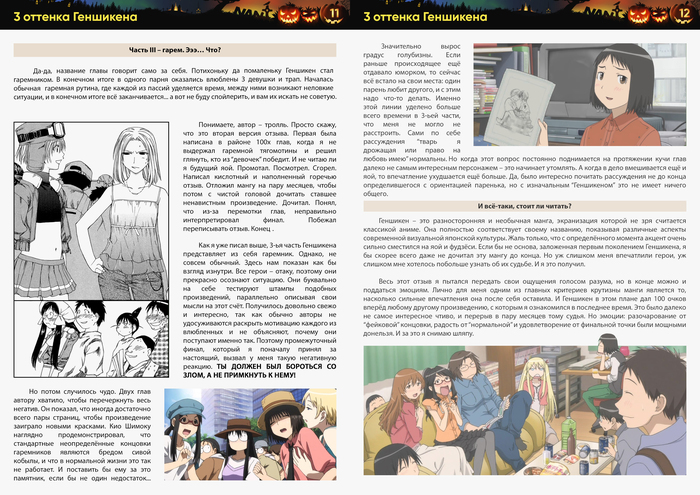Select the manga panel of blushing group characters
This screenshot has width=700, height=495.
(91, 339)
